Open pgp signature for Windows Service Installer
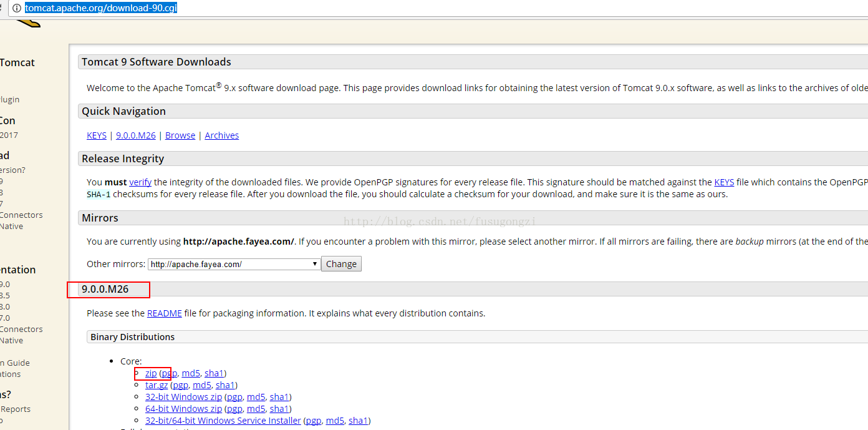This screenshot has width=868, height=430. (314, 421)
